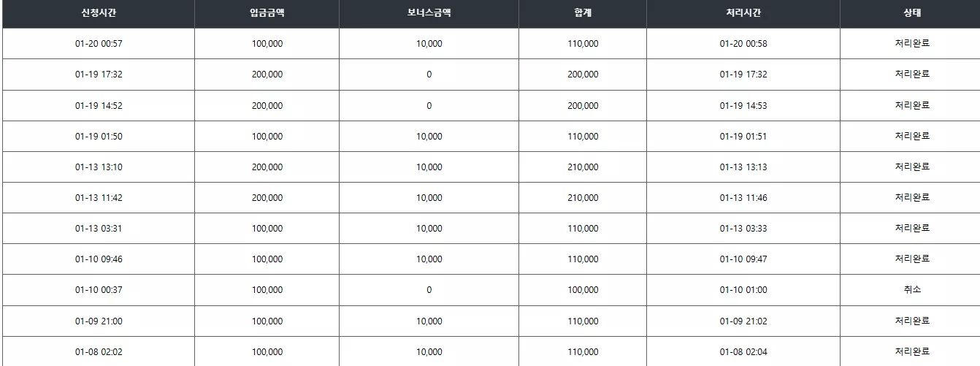Click processing time 01-10 01:00

click(743, 290)
